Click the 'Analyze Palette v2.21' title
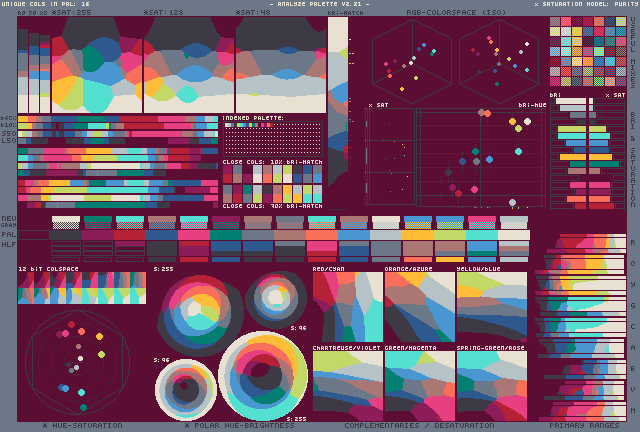640x432 pixels. [319, 4]
